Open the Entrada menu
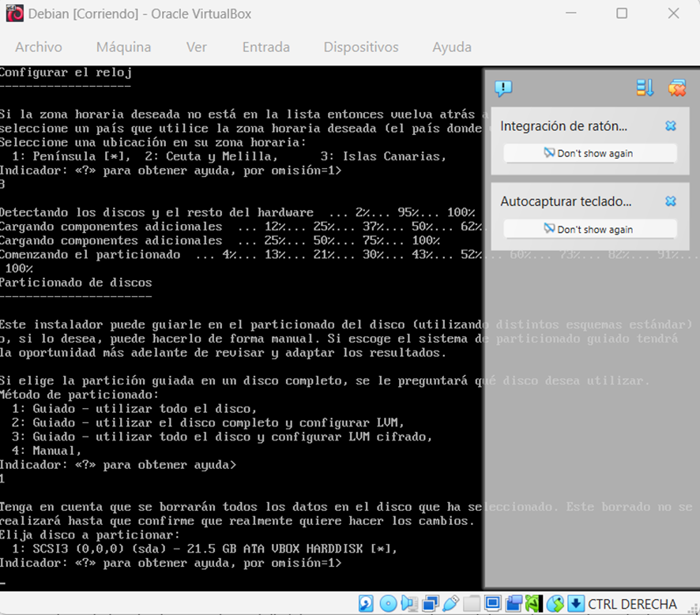 (266, 47)
